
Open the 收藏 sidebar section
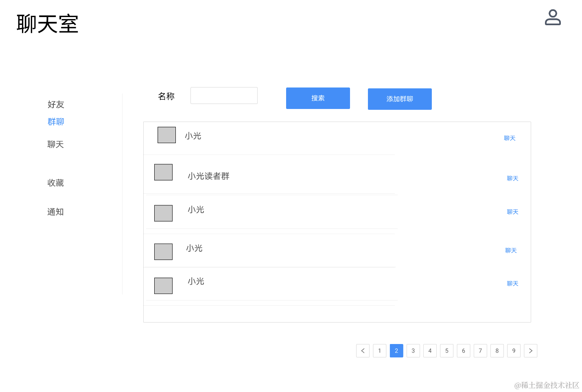(55, 183)
